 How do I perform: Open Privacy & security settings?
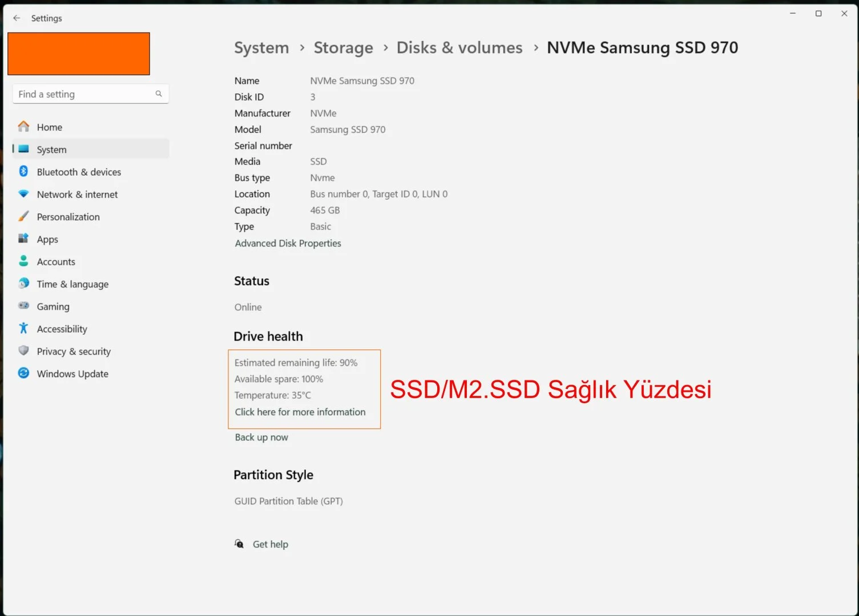pyautogui.click(x=91, y=351)
